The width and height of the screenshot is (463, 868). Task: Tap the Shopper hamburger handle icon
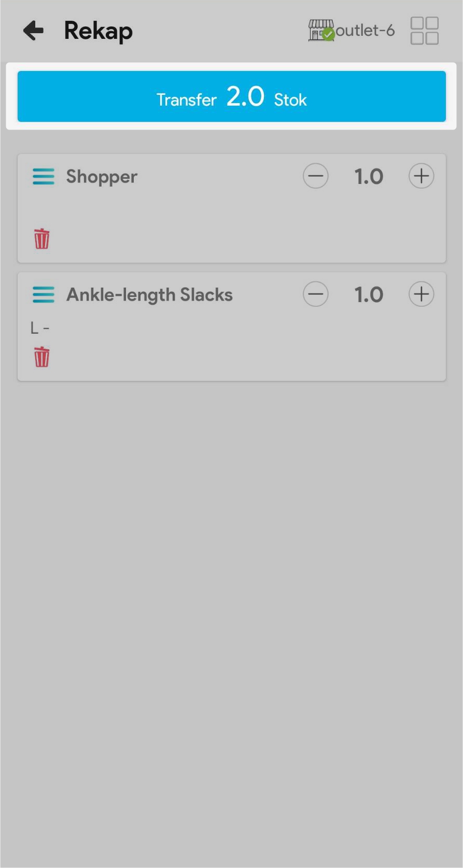pyautogui.click(x=44, y=177)
